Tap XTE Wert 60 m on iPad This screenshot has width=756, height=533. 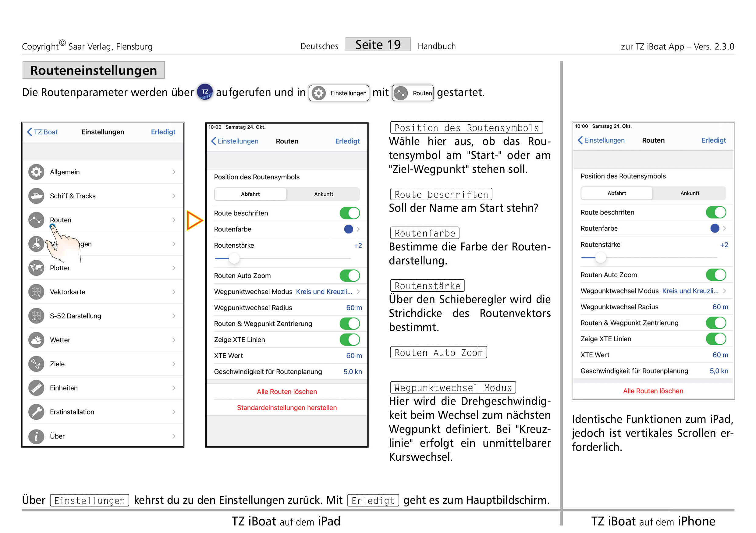click(354, 356)
